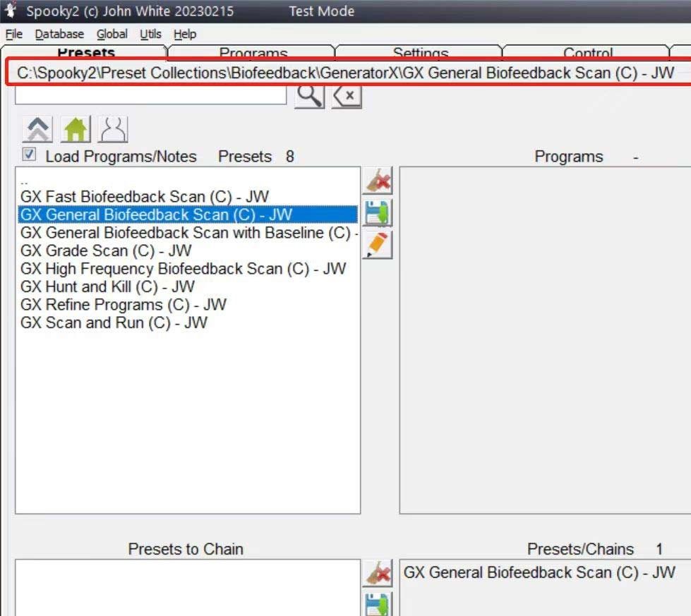Open the Database menu

(59, 35)
